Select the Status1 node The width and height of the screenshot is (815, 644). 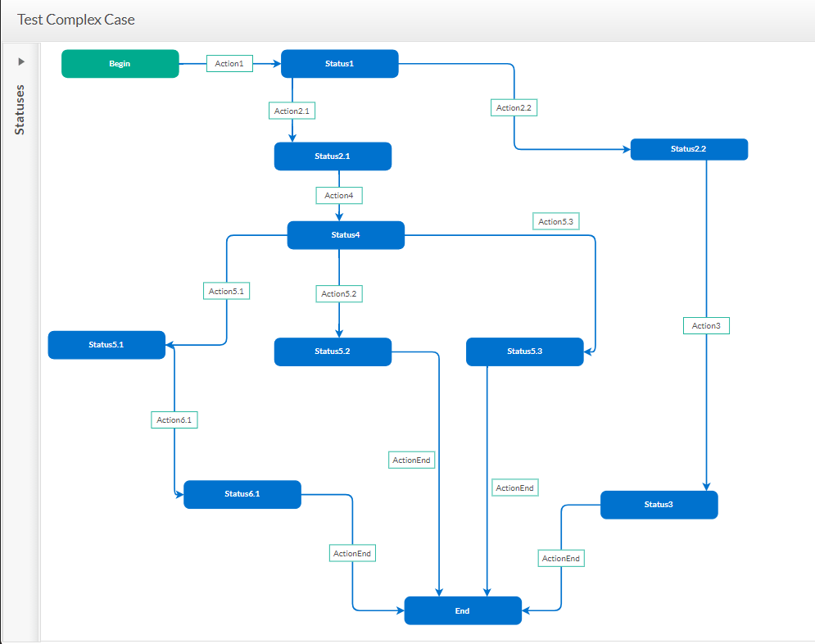point(339,64)
